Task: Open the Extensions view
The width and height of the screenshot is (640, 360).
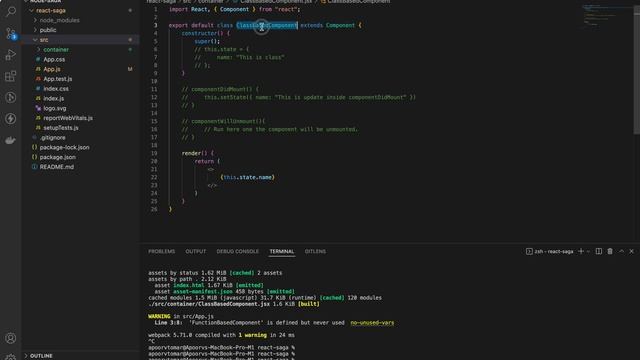Action: click(x=11, y=76)
